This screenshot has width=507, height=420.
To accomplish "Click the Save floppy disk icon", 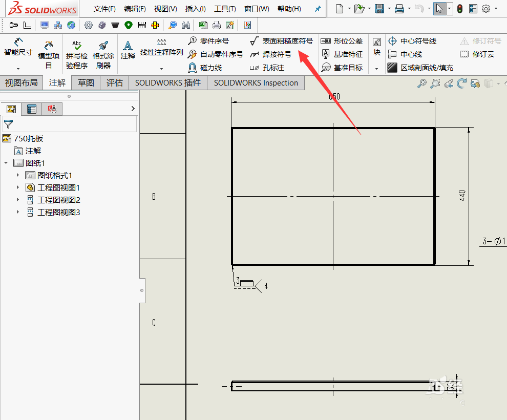I will [379, 9].
